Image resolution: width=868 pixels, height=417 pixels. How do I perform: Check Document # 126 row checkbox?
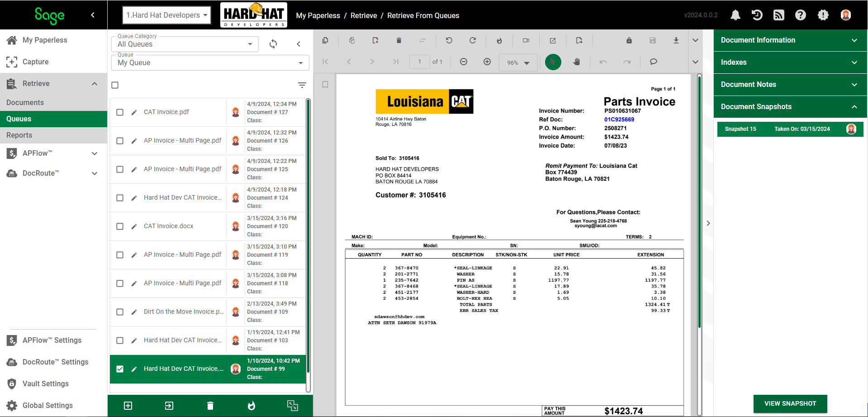(120, 141)
